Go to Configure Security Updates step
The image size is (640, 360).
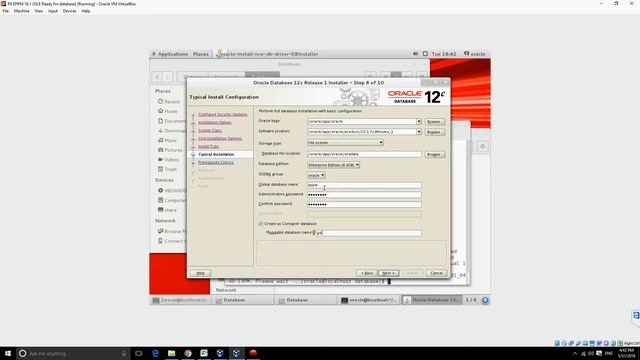(x=222, y=115)
